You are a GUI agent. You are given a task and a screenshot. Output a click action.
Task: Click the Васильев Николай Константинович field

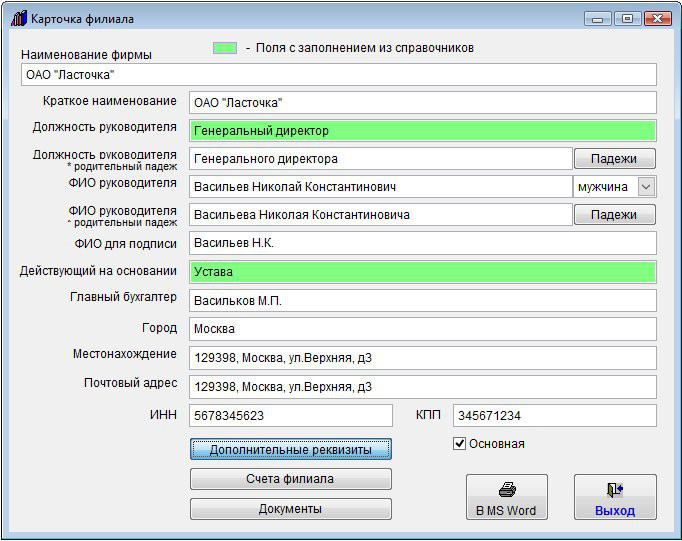(381, 187)
